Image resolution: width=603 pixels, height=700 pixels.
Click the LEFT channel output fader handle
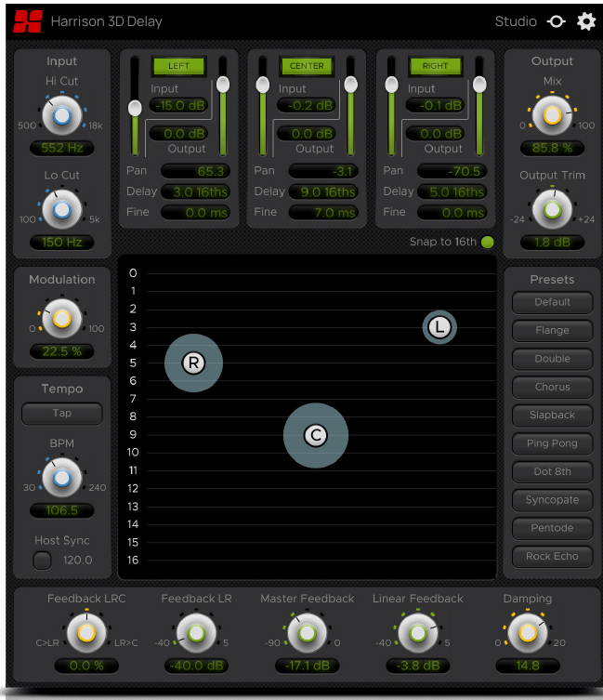(223, 85)
